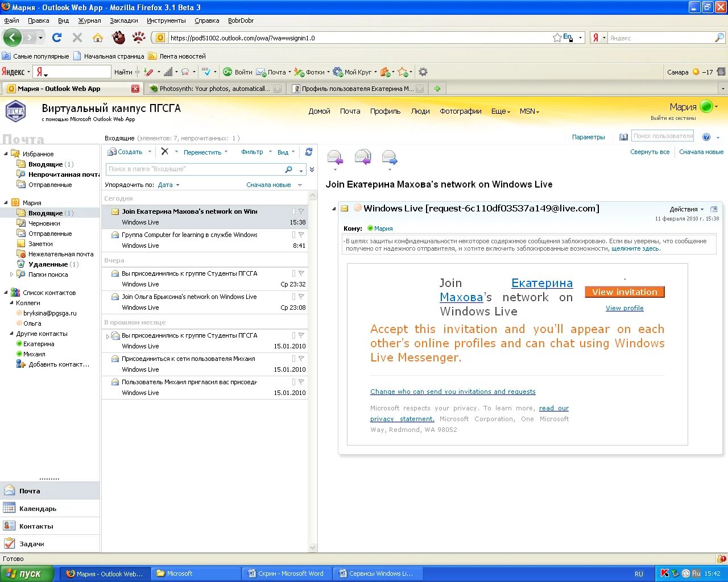
Task: Click Windows Пуск start button
Action: point(27,573)
